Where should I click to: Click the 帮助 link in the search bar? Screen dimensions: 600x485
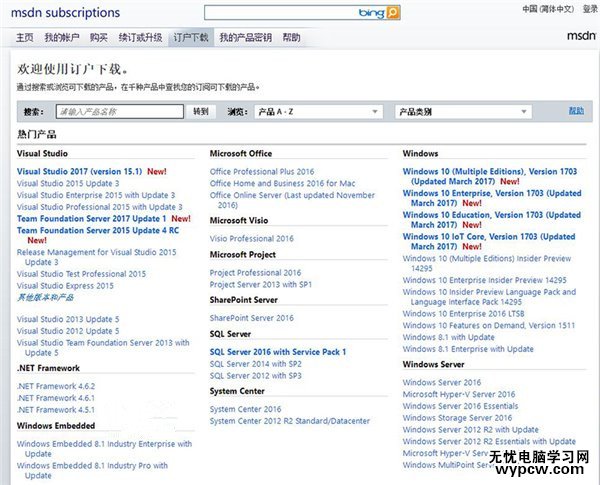click(576, 111)
